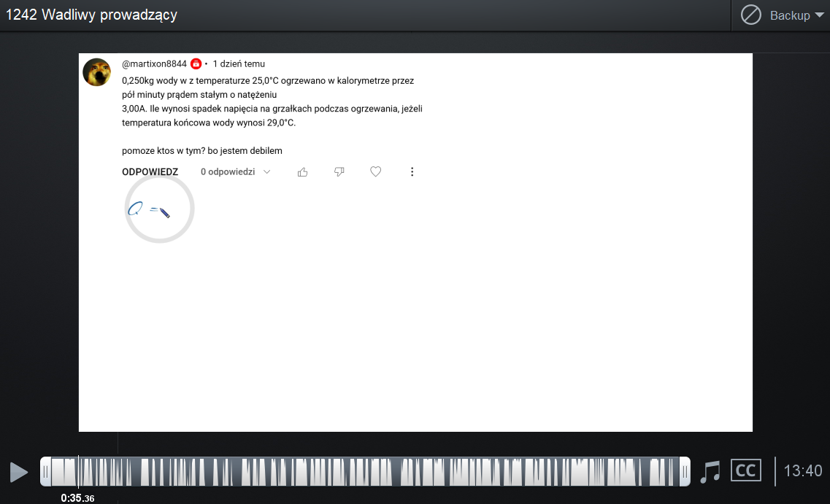Image resolution: width=830 pixels, height=504 pixels.
Task: Click the 1 dzień temu timestamp
Action: tap(239, 64)
